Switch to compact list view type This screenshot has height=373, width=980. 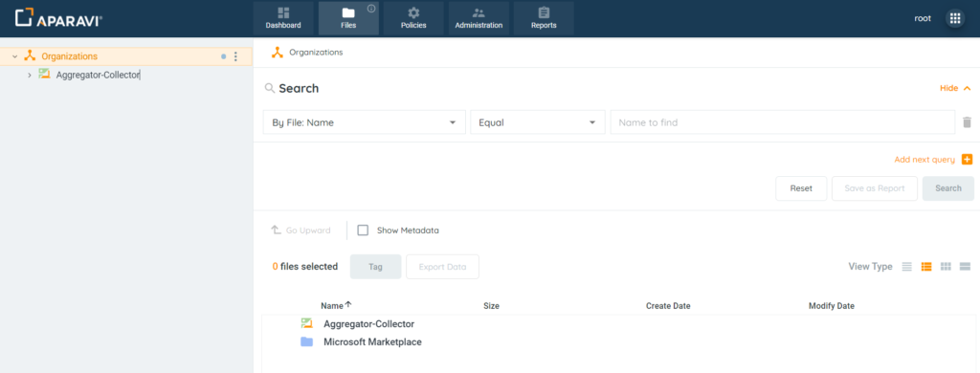[907, 267]
